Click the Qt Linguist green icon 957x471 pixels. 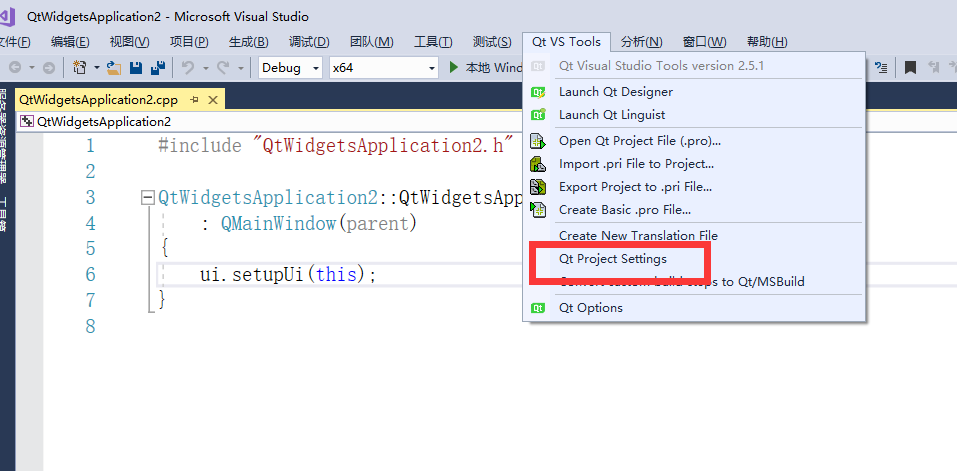538,115
